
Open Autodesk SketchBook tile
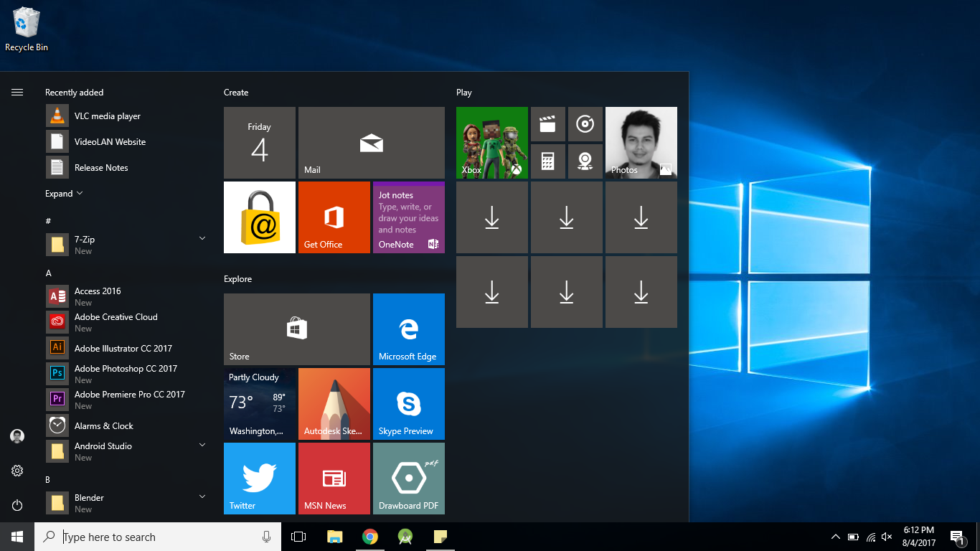[x=334, y=404]
